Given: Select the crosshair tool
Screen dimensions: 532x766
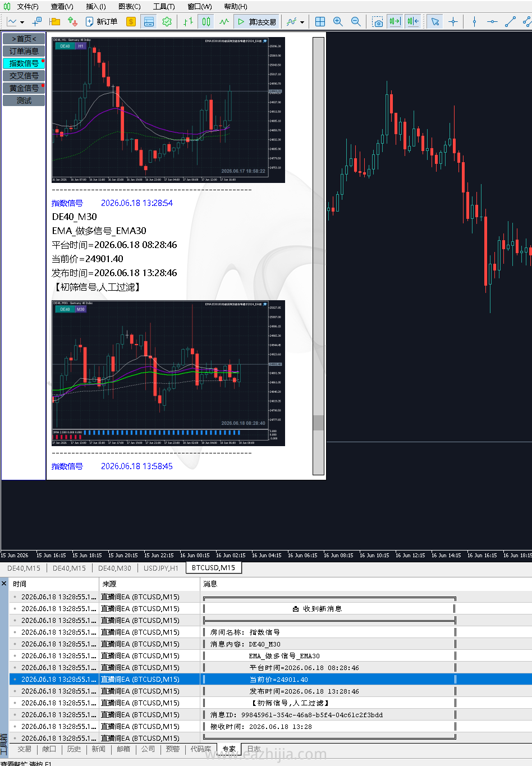Looking at the screenshot, I should [453, 21].
